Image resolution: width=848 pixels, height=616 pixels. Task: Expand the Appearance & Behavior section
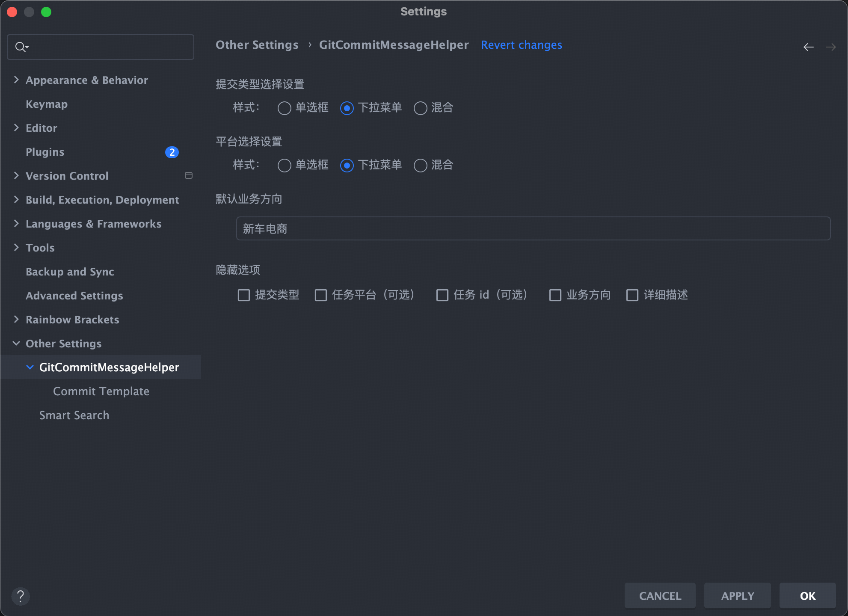point(16,80)
